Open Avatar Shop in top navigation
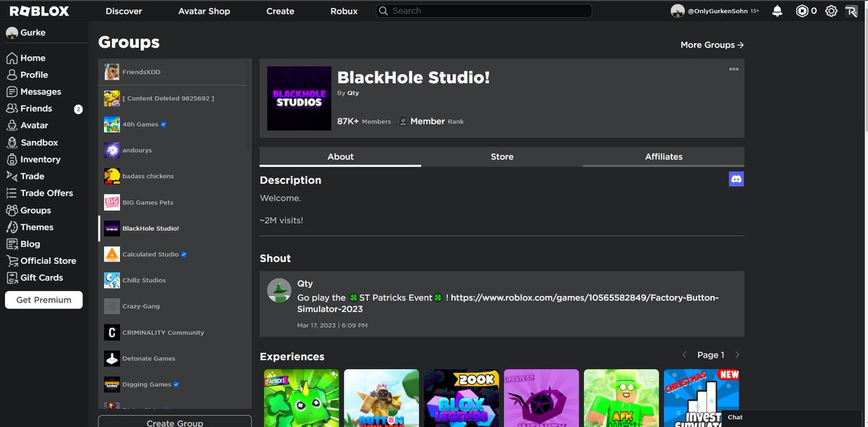The height and width of the screenshot is (427, 868). click(x=204, y=11)
